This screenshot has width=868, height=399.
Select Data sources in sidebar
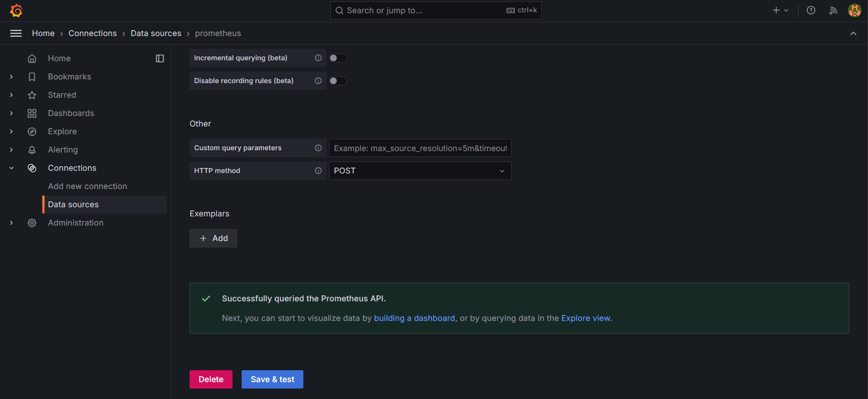[105, 205]
